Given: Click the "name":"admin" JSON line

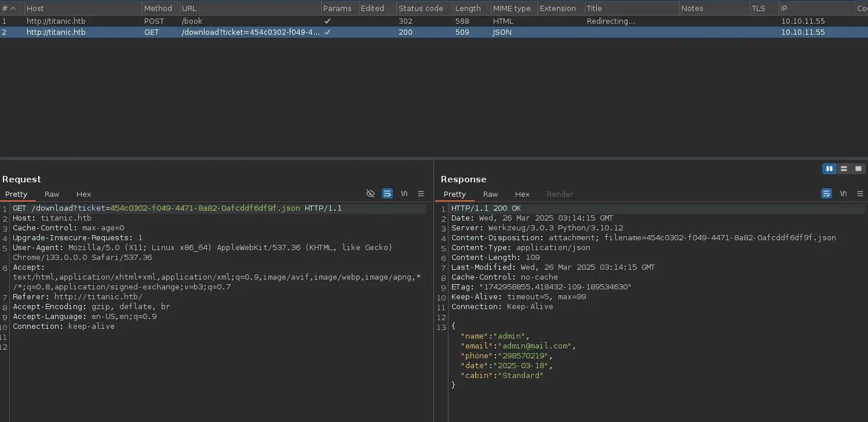Looking at the screenshot, I should (495, 336).
